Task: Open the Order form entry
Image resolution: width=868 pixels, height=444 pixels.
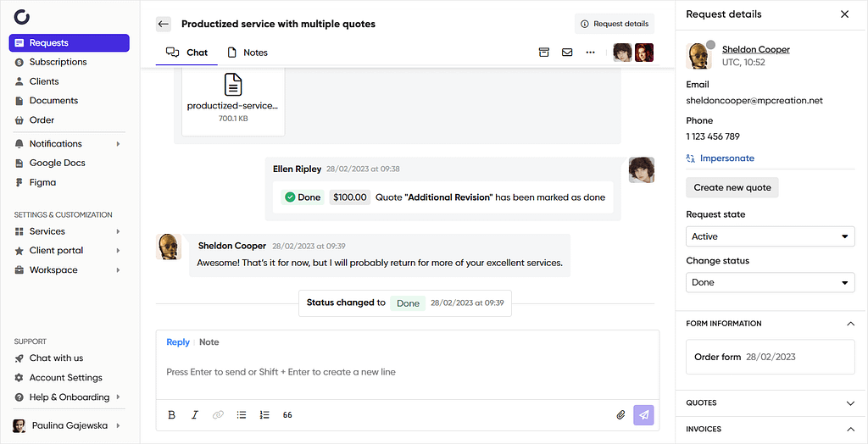Action: (x=770, y=357)
